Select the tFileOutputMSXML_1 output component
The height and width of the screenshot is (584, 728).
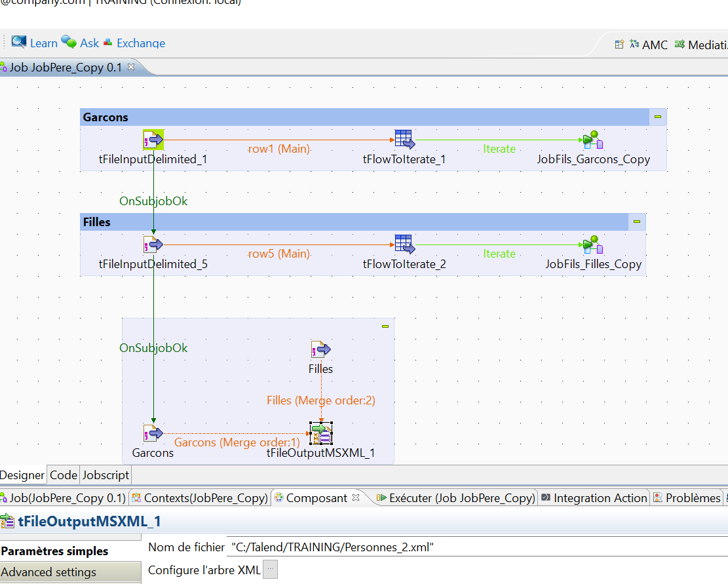point(320,433)
